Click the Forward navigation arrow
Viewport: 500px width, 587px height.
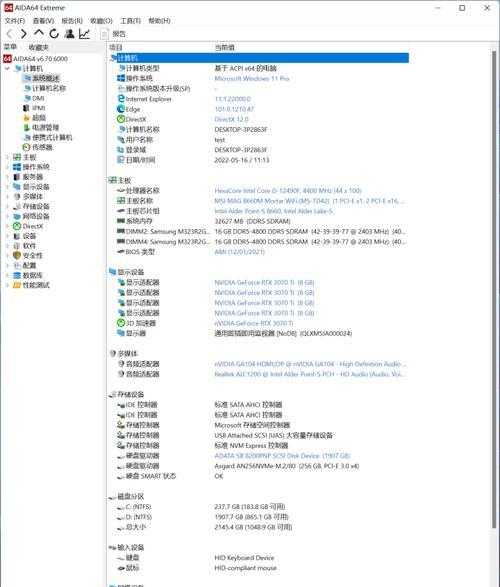click(24, 34)
